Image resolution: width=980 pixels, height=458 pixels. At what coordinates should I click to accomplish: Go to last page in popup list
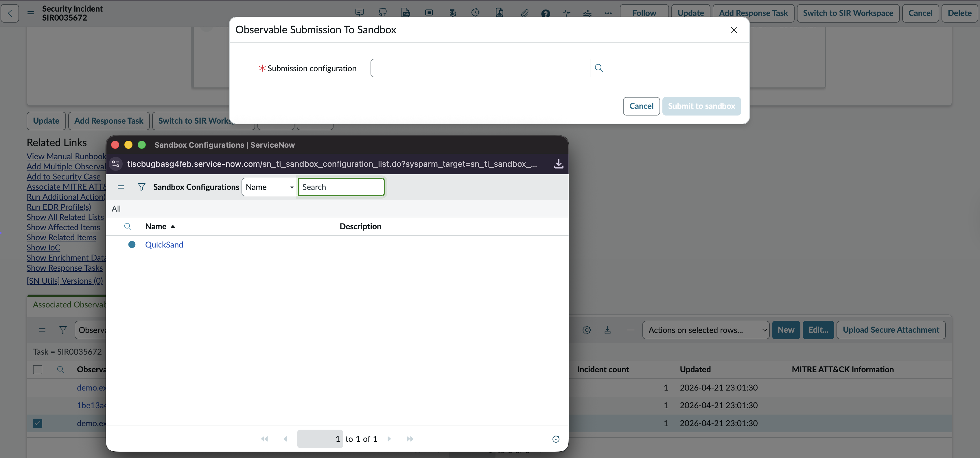click(x=410, y=439)
